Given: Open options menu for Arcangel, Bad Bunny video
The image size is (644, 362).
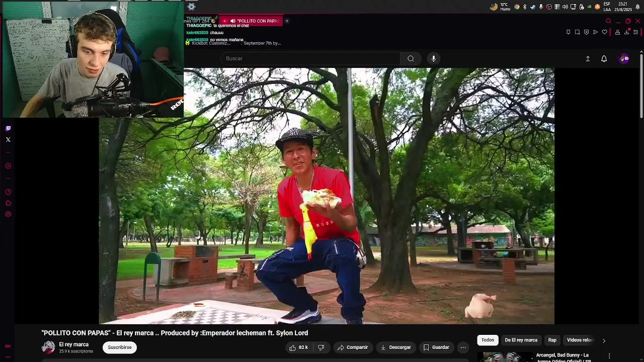Looking at the screenshot, I should point(609,356).
